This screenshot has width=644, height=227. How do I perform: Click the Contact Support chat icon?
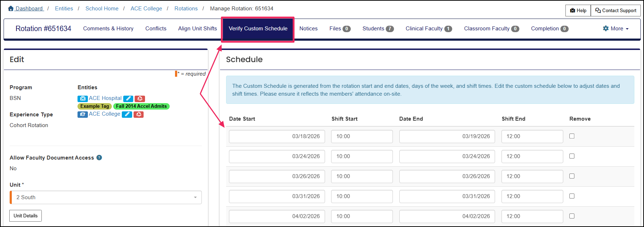coord(598,10)
